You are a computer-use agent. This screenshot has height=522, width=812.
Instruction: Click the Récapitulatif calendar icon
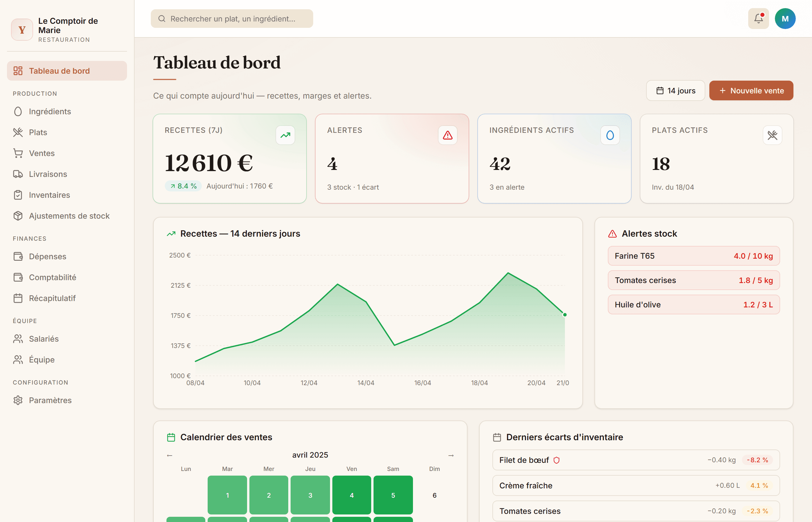[x=18, y=298]
